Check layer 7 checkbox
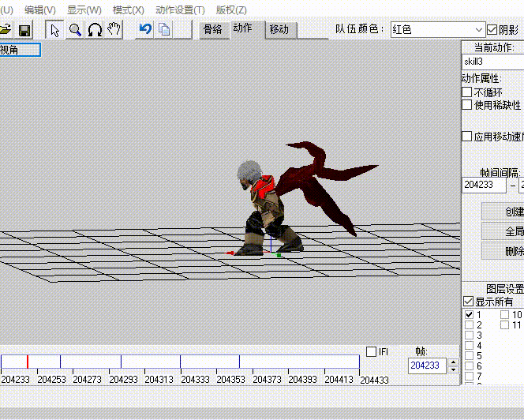524x420 pixels. [x=470, y=377]
